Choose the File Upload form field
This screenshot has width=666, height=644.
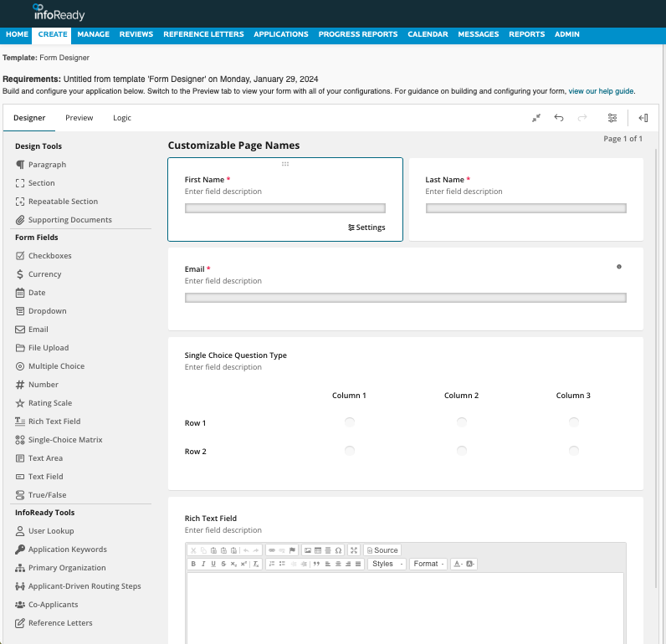click(49, 348)
